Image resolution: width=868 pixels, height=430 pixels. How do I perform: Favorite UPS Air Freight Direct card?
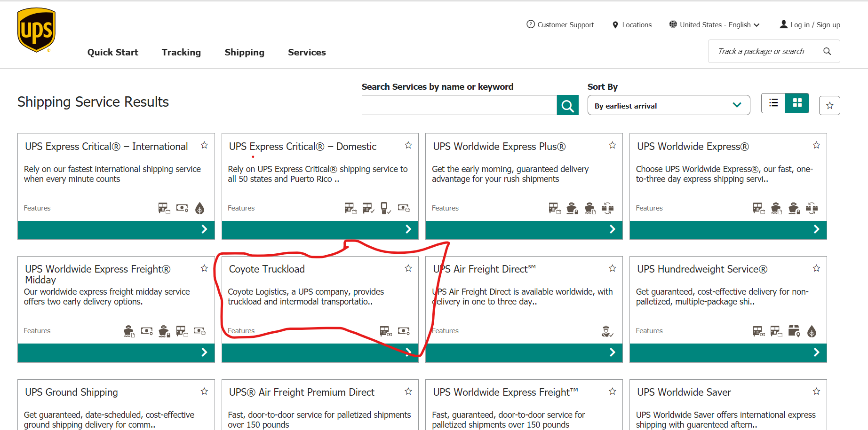click(612, 268)
